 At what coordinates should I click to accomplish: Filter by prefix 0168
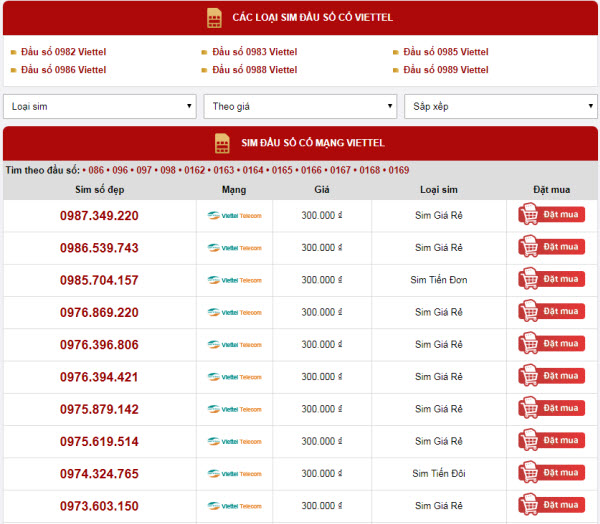click(370, 170)
